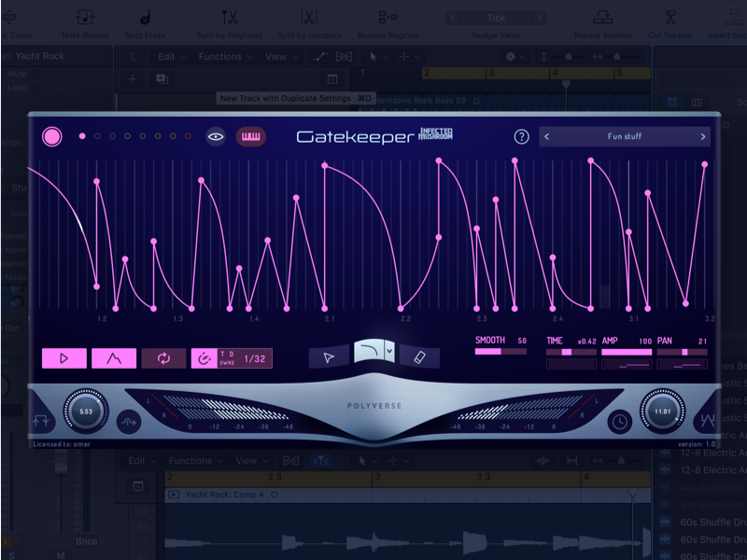Screen dimensions: 747x560
Task: Enable the loop retrigger mode in Gatekeeper
Action: (162, 357)
